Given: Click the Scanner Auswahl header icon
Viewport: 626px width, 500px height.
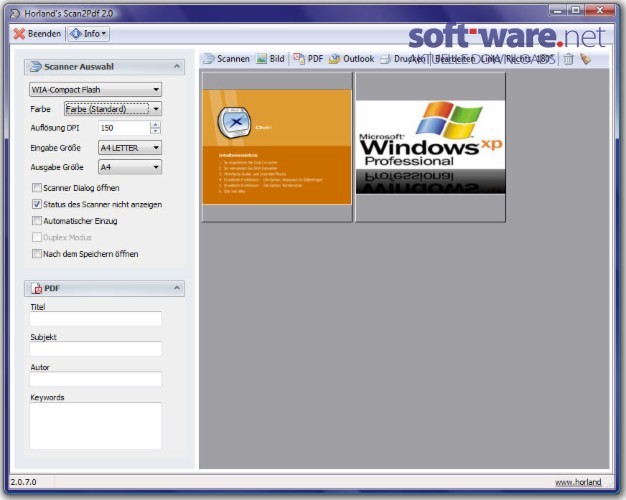Looking at the screenshot, I should 36,67.
